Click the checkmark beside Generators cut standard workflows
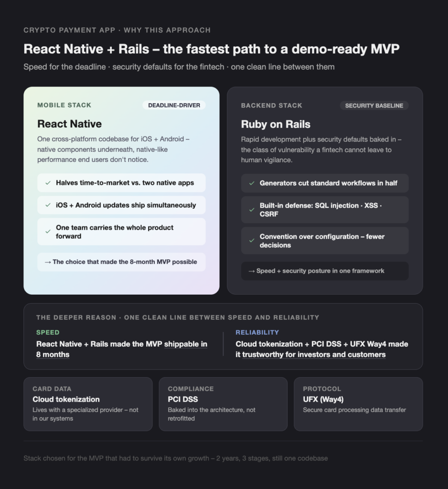 [x=251, y=183]
